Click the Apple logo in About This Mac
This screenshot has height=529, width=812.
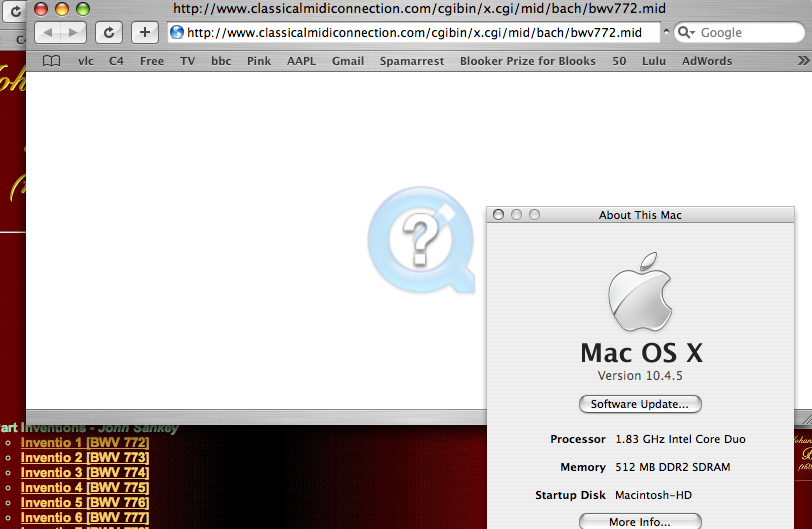click(x=640, y=292)
